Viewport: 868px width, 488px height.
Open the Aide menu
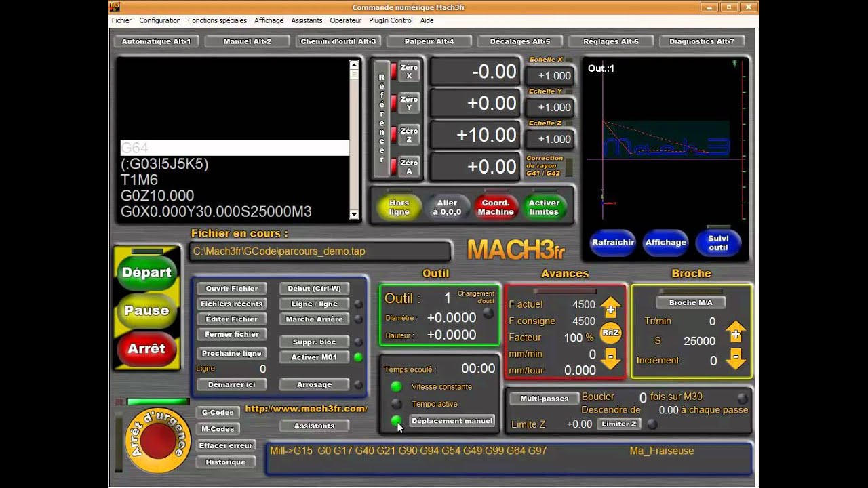click(427, 20)
